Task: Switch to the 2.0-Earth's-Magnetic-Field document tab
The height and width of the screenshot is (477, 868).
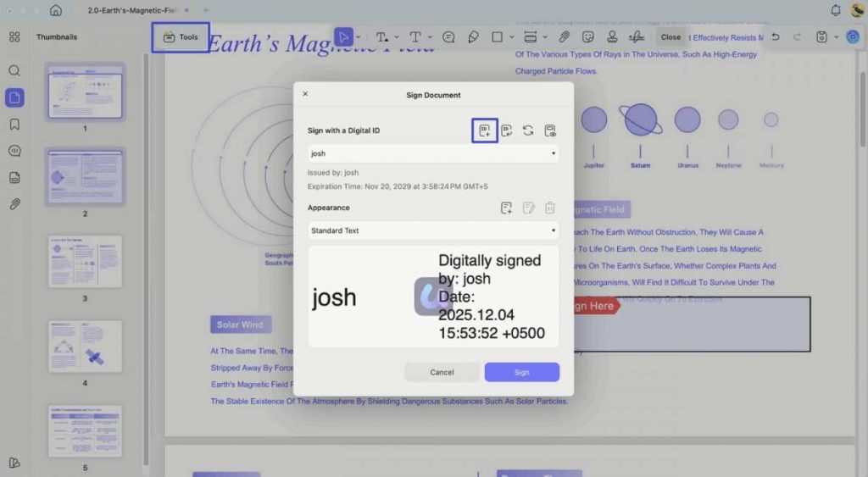Action: click(x=131, y=10)
